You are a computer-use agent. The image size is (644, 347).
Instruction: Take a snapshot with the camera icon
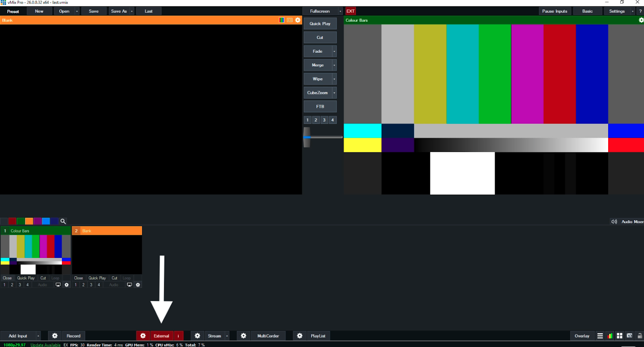[630, 336]
